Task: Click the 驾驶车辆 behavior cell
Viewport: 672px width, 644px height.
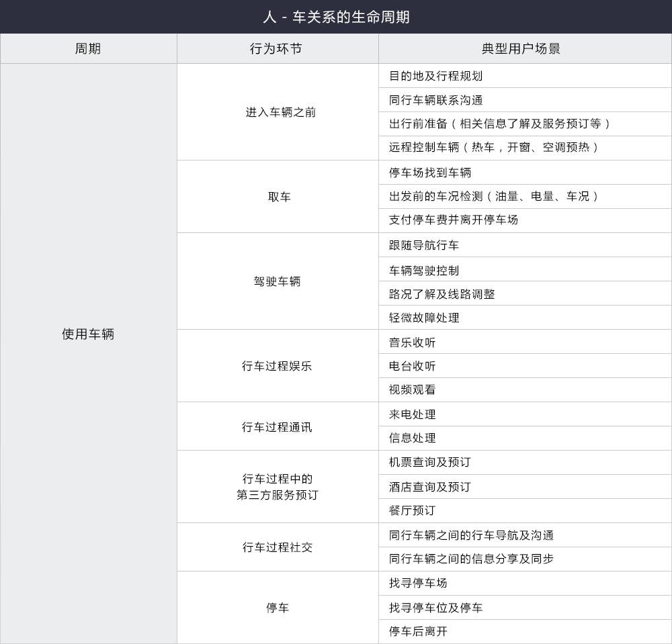Action: pyautogui.click(x=277, y=281)
